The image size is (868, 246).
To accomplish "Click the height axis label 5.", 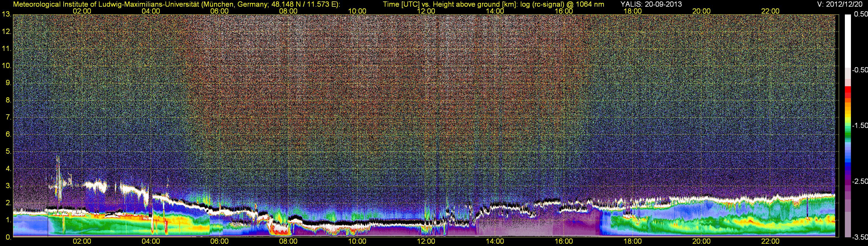I will (x=8, y=151).
